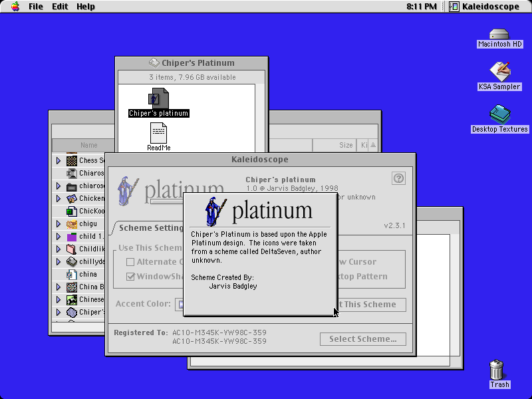This screenshot has width=532, height=399.
Task: Expand the Chess row disclosure triangle
Action: [59, 160]
